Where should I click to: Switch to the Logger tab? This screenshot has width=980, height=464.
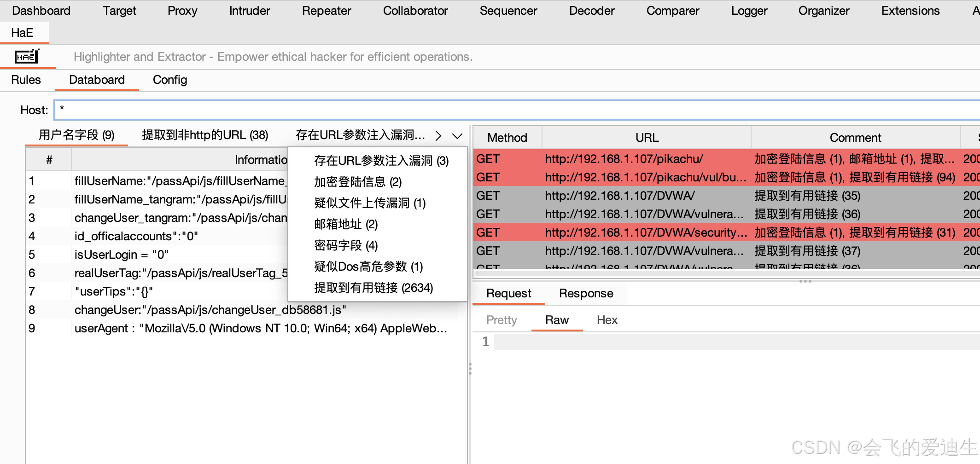pos(749,11)
